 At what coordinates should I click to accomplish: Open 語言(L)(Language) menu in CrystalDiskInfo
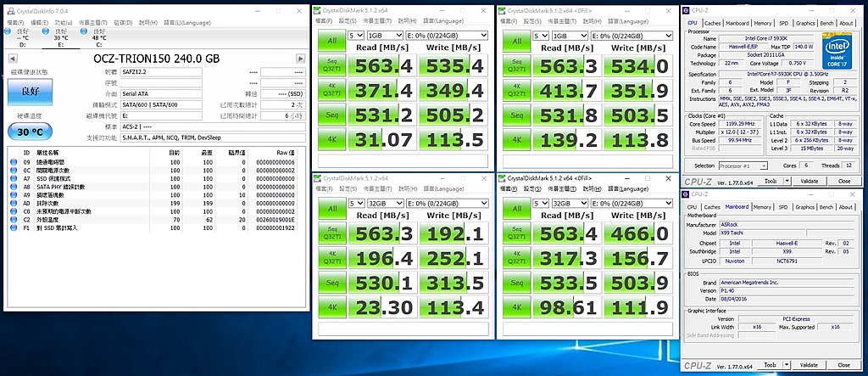click(187, 23)
